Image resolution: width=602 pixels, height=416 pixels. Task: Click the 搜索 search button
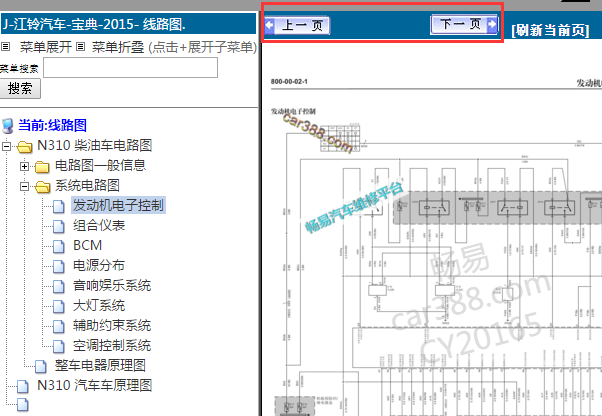tap(20, 89)
